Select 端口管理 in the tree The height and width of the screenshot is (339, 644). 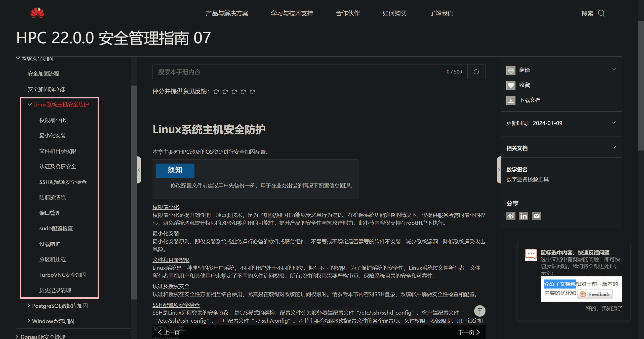(50, 213)
